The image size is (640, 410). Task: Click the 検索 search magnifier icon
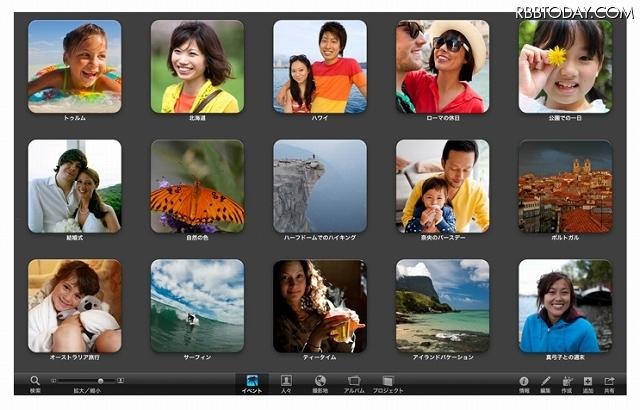click(34, 380)
